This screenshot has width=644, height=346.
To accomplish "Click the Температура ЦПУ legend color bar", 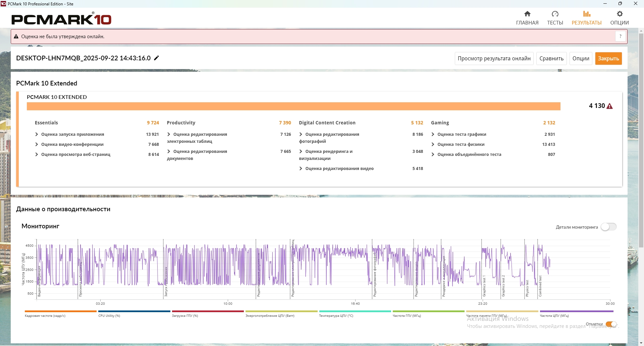I will pos(355,311).
